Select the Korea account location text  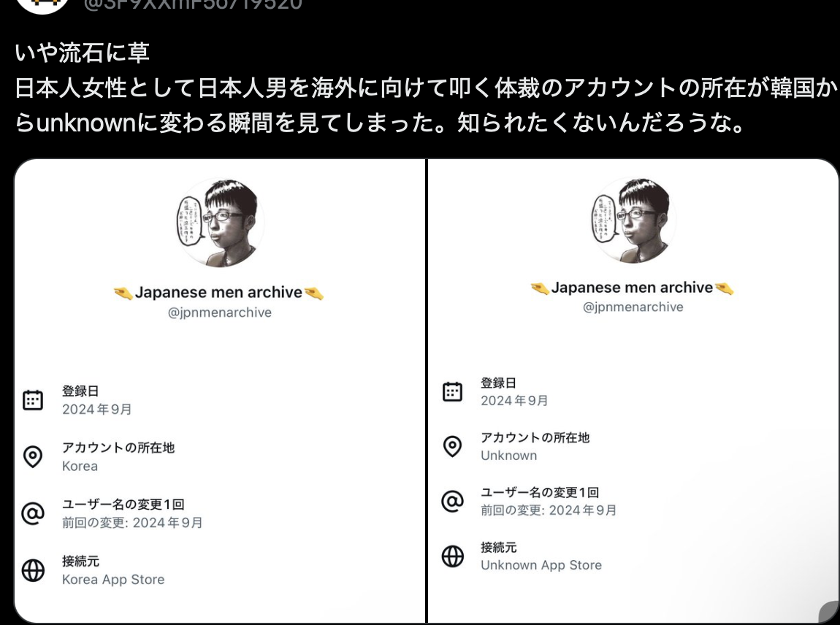click(80, 466)
